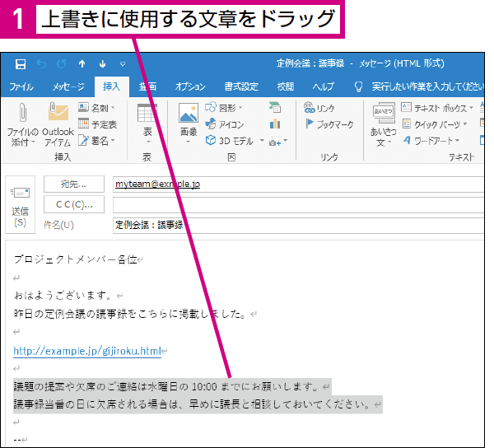Open the あいさつ文 greeting dropdown

(383, 124)
